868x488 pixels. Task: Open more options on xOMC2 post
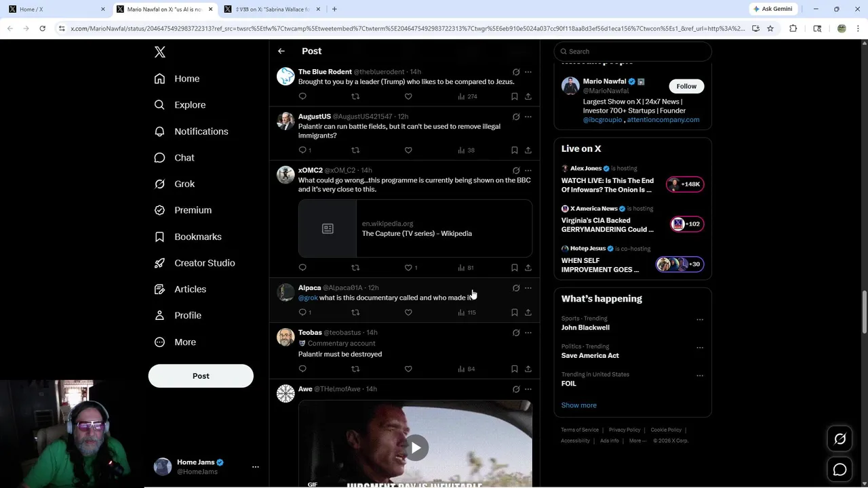point(528,170)
